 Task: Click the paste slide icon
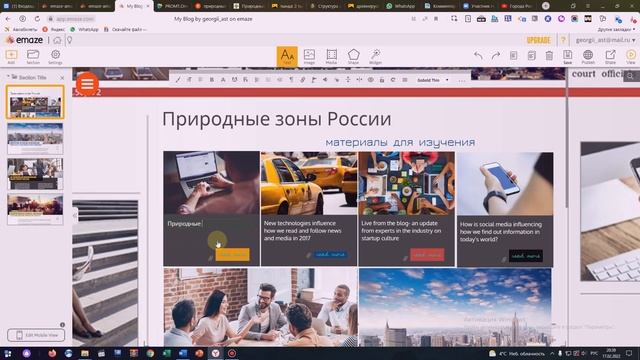tap(531, 56)
